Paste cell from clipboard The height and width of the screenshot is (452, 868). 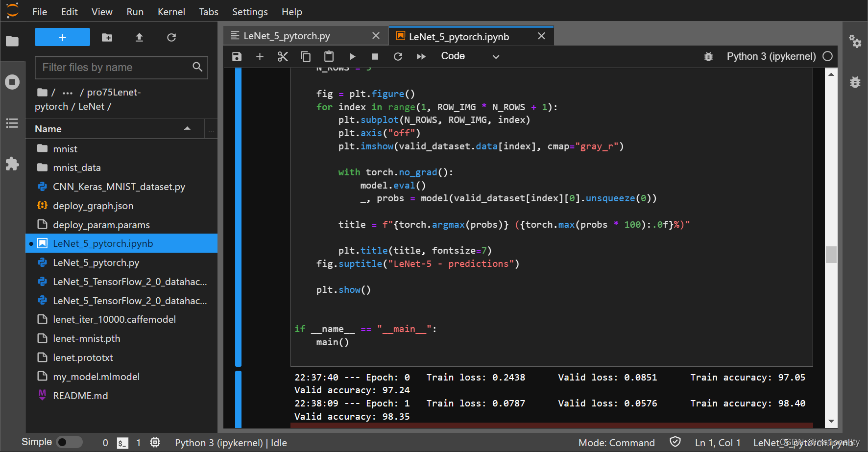(329, 56)
